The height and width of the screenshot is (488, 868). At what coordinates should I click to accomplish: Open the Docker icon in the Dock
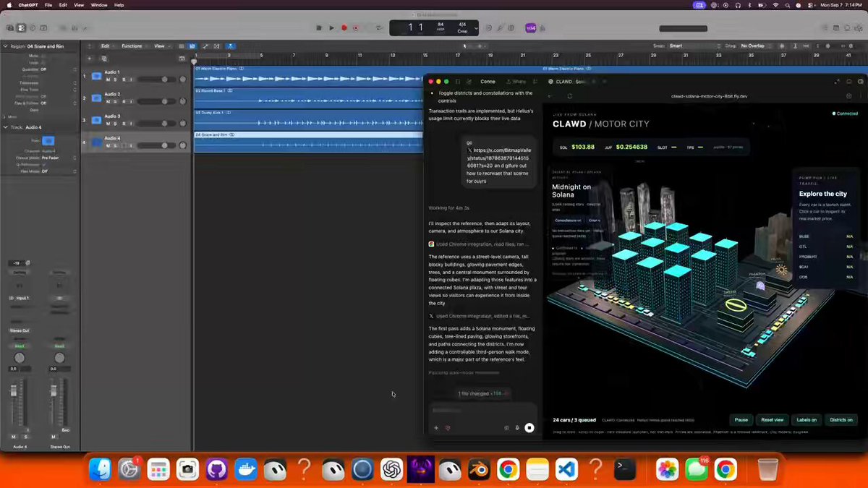246,470
